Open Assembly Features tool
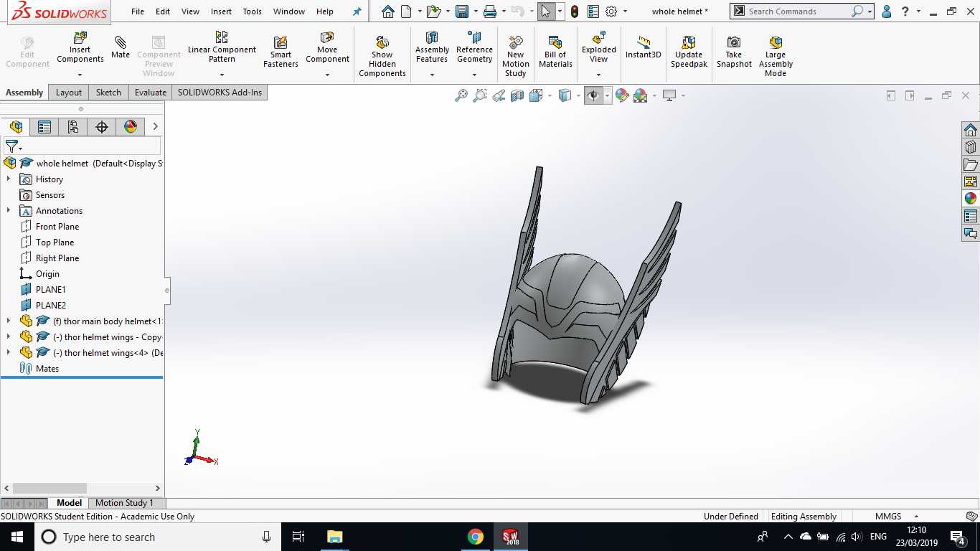 click(x=432, y=47)
